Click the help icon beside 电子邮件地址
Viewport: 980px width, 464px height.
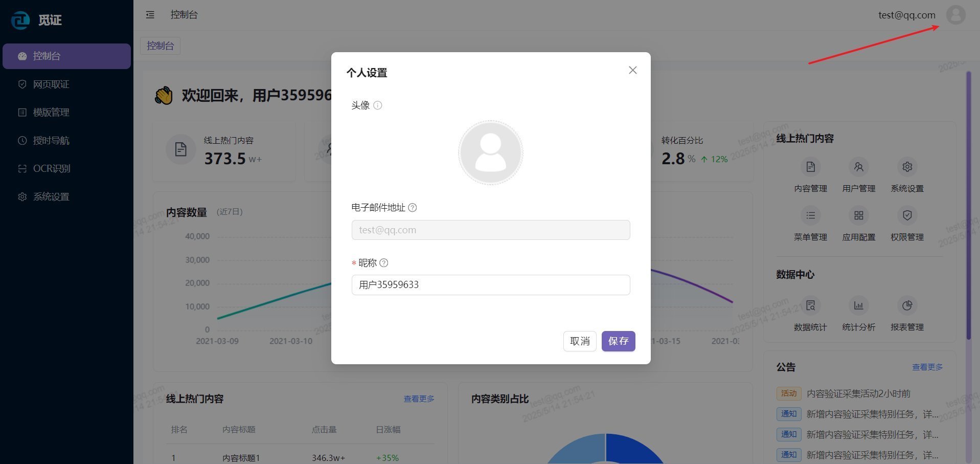click(x=413, y=208)
